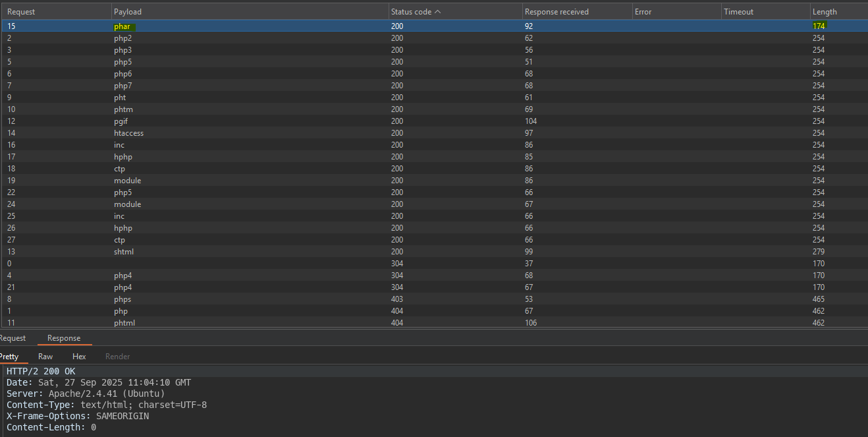
Task: Select the Pretty view tab
Action: (9, 357)
